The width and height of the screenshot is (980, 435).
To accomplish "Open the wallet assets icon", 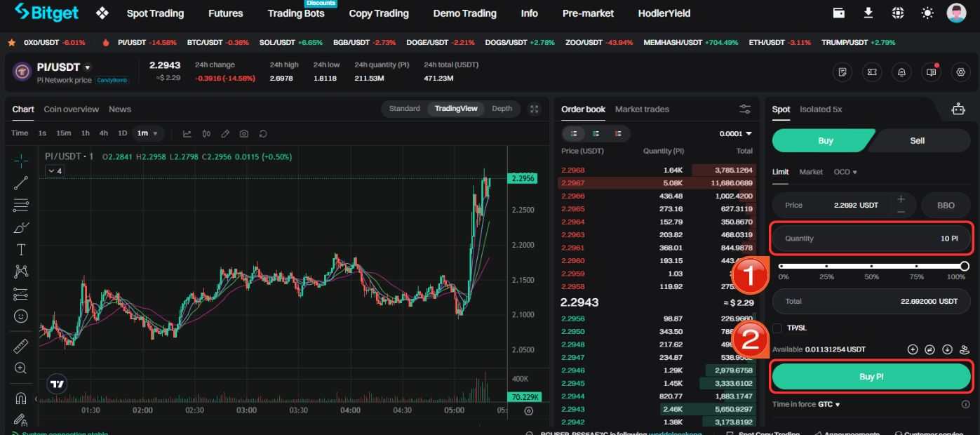I will pos(838,13).
